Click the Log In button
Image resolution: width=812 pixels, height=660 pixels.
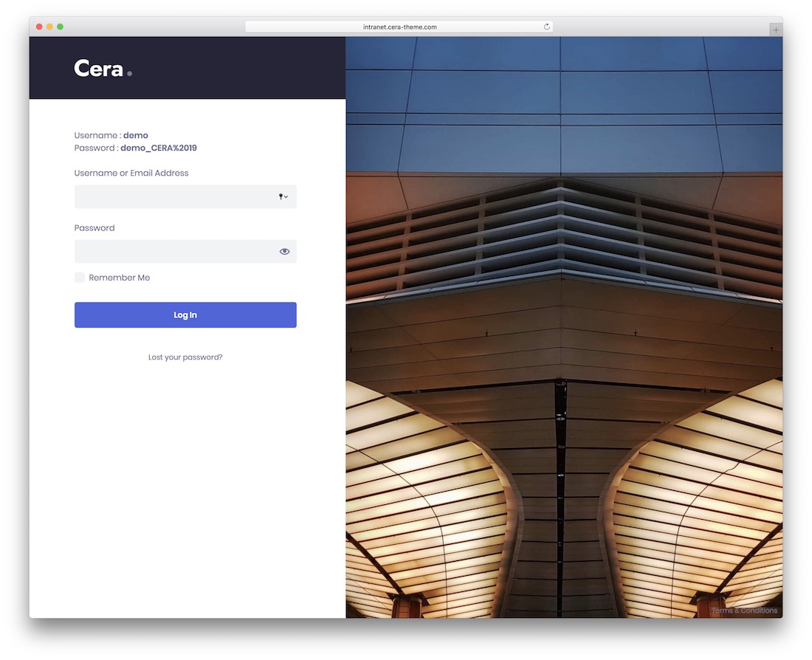[185, 315]
